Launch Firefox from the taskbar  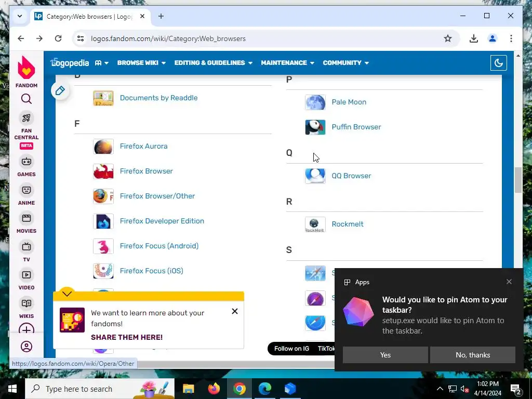click(214, 389)
